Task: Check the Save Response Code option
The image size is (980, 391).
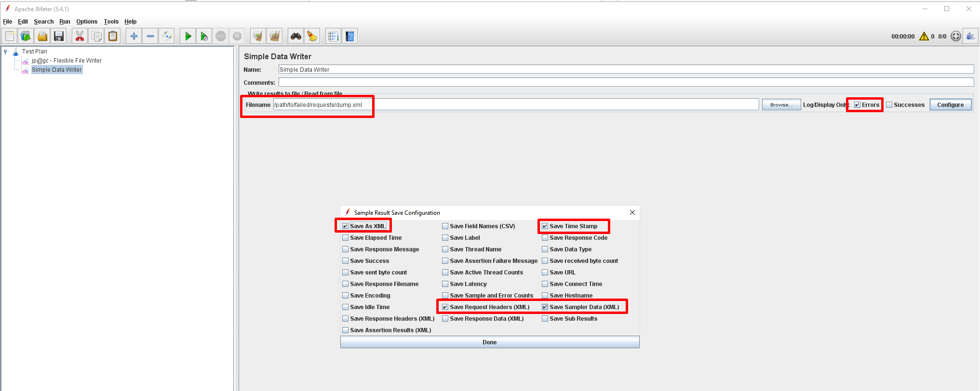Action: 545,238
